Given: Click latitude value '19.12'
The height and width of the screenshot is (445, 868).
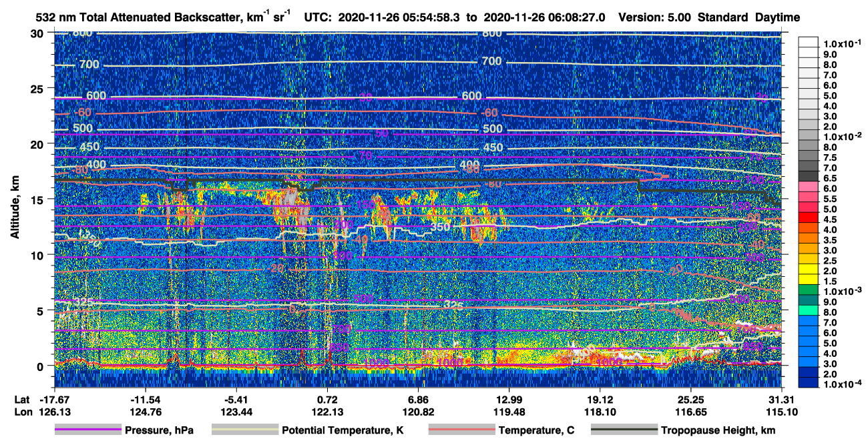Looking at the screenshot, I should point(600,400).
